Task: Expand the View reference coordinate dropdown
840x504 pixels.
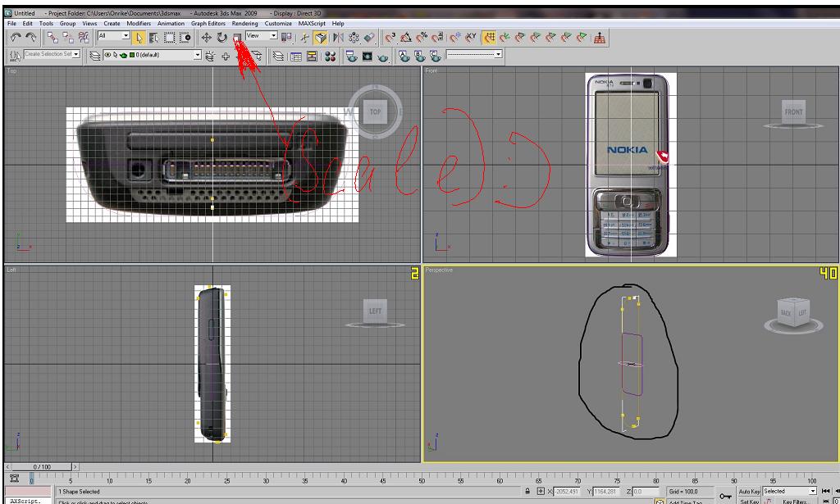Action: click(x=273, y=36)
